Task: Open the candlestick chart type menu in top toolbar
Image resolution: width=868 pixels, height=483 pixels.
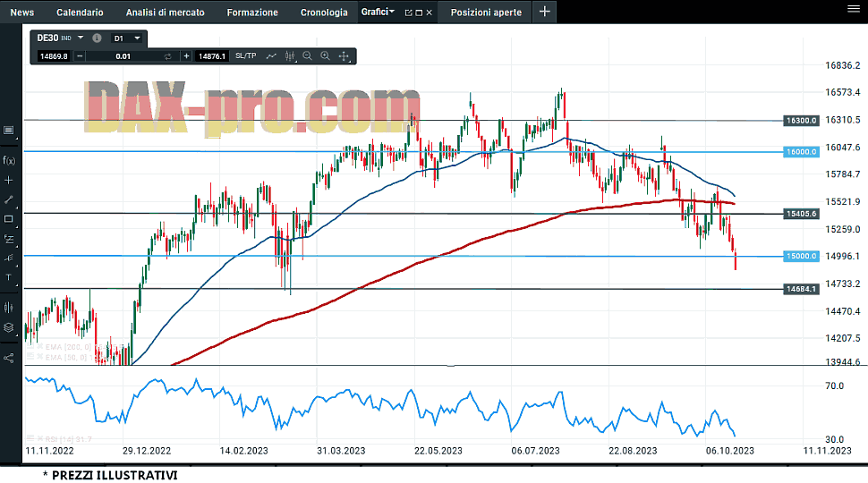Action: point(290,55)
